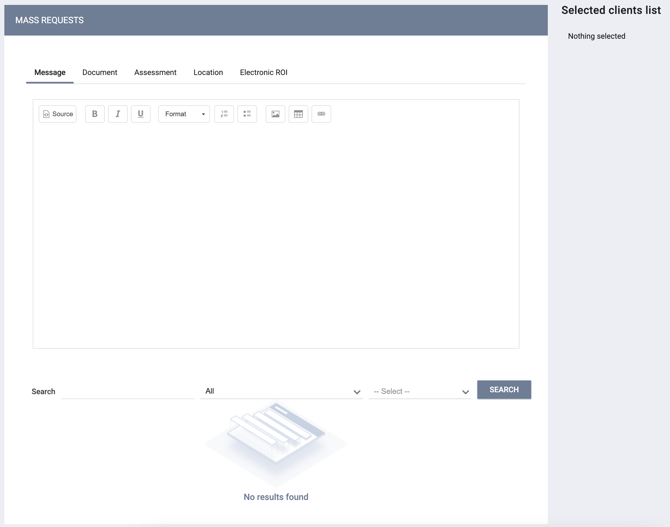Click the MASS REQUESTS header title
Image resolution: width=670 pixels, height=527 pixels.
[x=50, y=20]
